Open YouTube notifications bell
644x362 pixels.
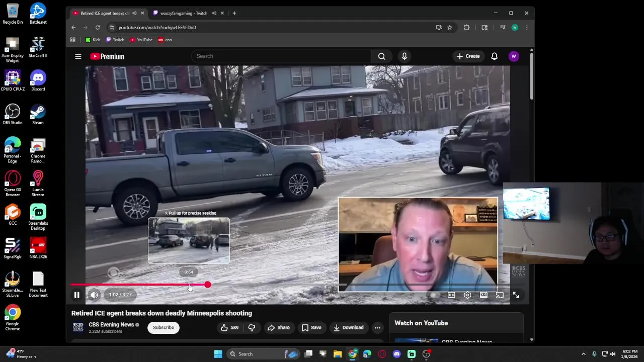pyautogui.click(x=495, y=56)
